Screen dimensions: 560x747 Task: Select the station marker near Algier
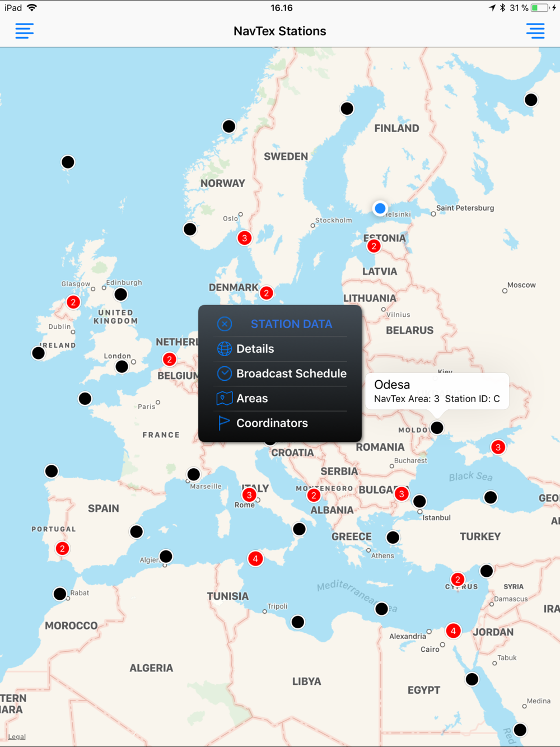point(166,556)
